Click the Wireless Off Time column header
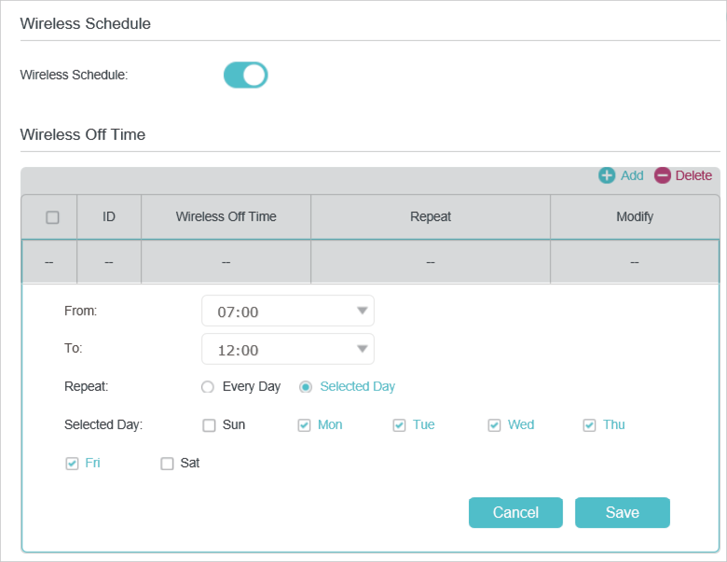 tap(226, 217)
